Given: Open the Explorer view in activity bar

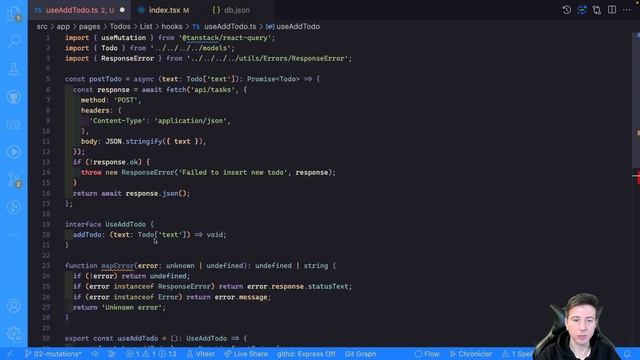Looking at the screenshot, I should pyautogui.click(x=14, y=13).
